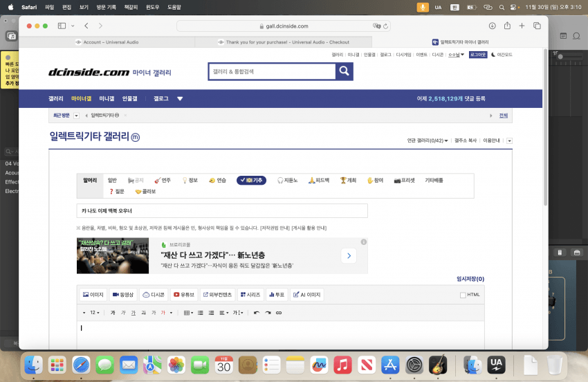Switch to the Account – Universal Audio tab

pos(107,42)
